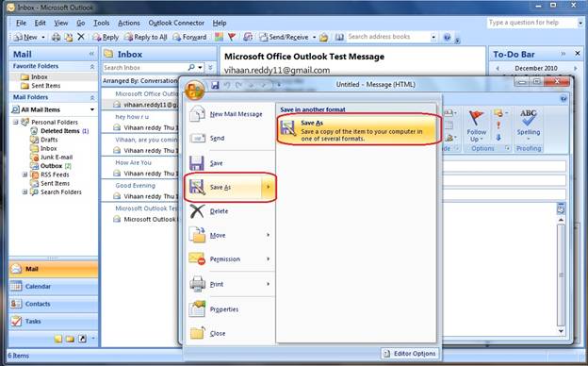
Task: Collapse the Favorite Folders section
Action: [92, 66]
